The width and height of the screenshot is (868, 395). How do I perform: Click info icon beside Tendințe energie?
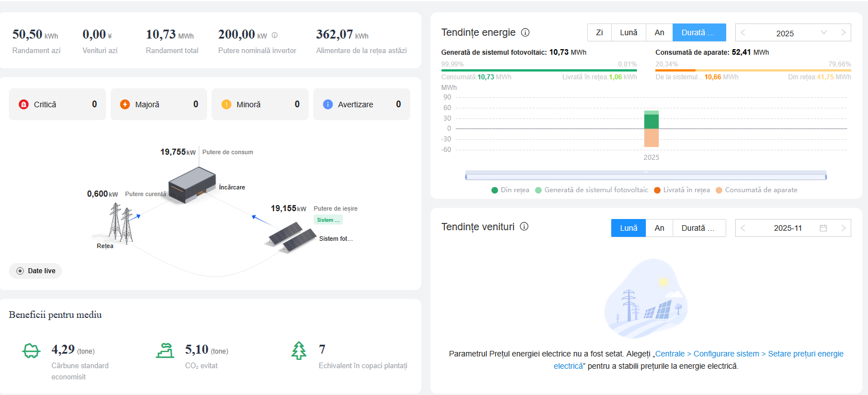525,32
